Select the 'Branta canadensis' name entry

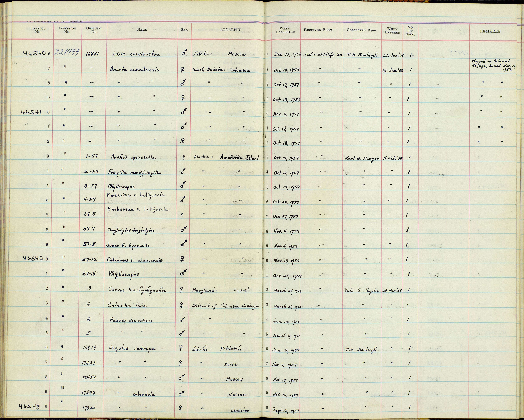(x=134, y=69)
